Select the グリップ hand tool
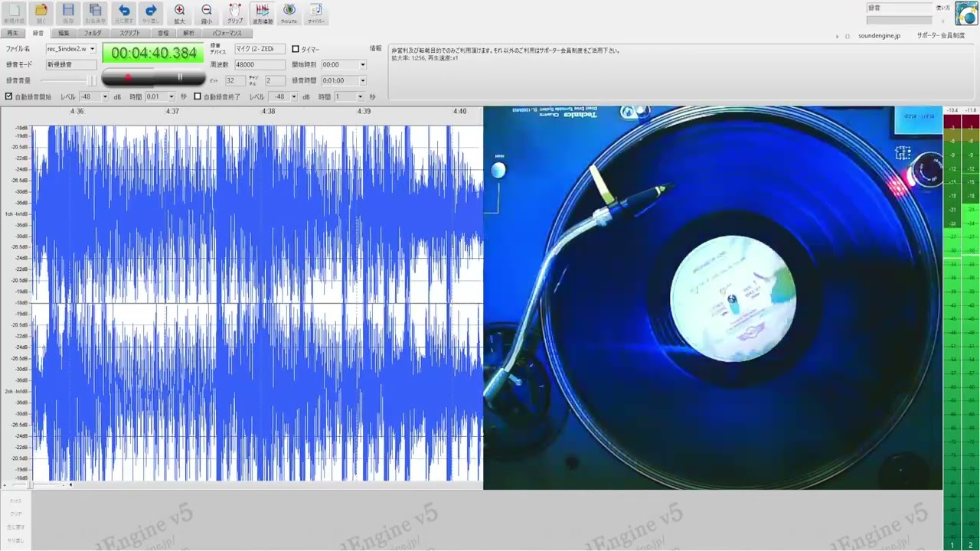This screenshot has width=980, height=551. point(235,12)
